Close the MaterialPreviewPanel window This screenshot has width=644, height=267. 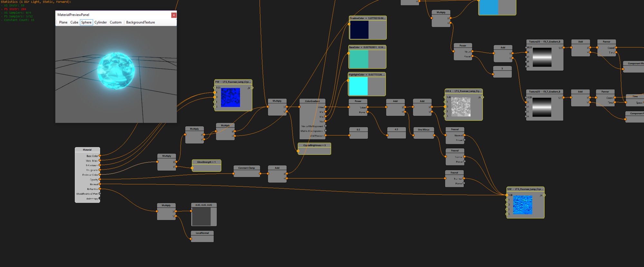pos(174,15)
